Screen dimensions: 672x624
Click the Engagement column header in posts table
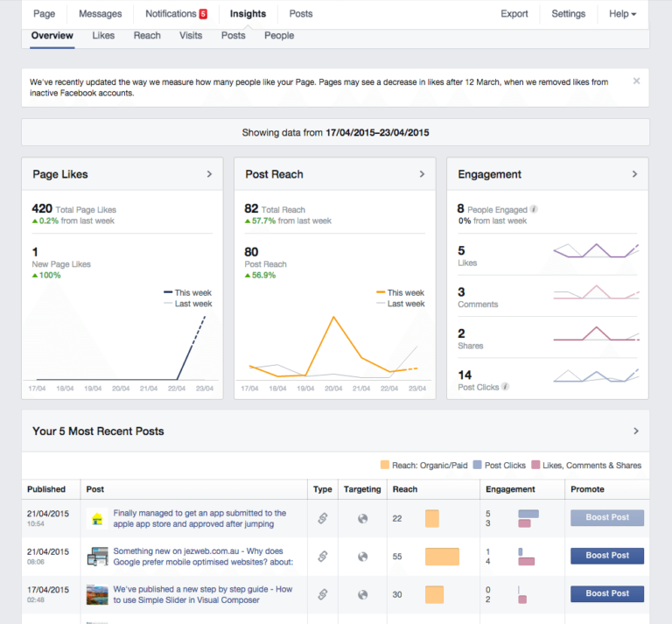click(510, 489)
